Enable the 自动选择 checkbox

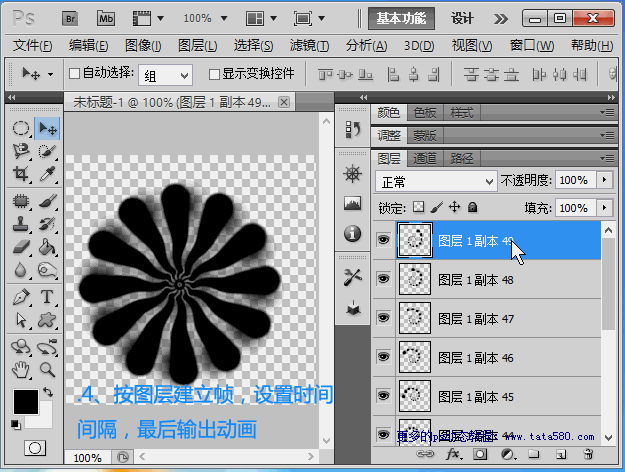(75, 73)
